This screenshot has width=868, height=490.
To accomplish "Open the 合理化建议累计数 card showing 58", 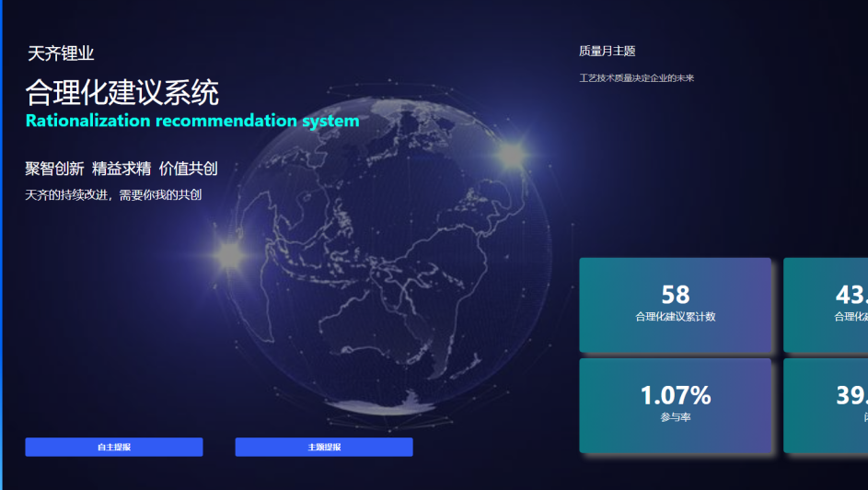I will pyautogui.click(x=675, y=305).
